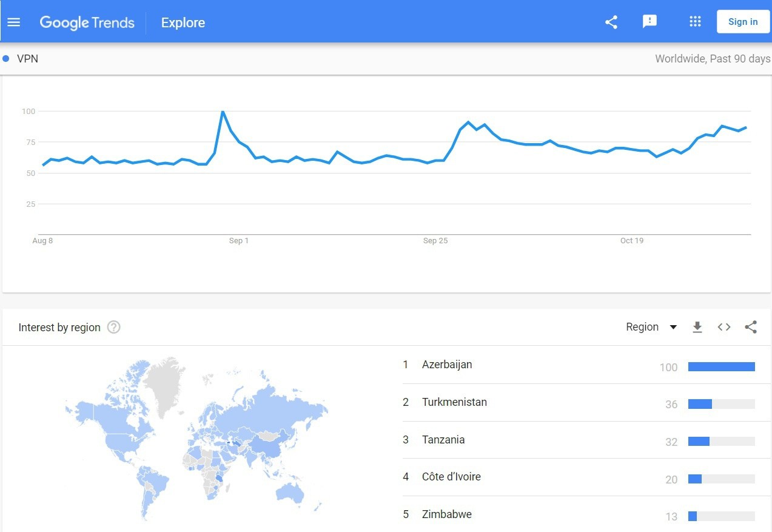Select Azerbaijan in the region list
Screen dimensions: 772x532
coord(447,365)
